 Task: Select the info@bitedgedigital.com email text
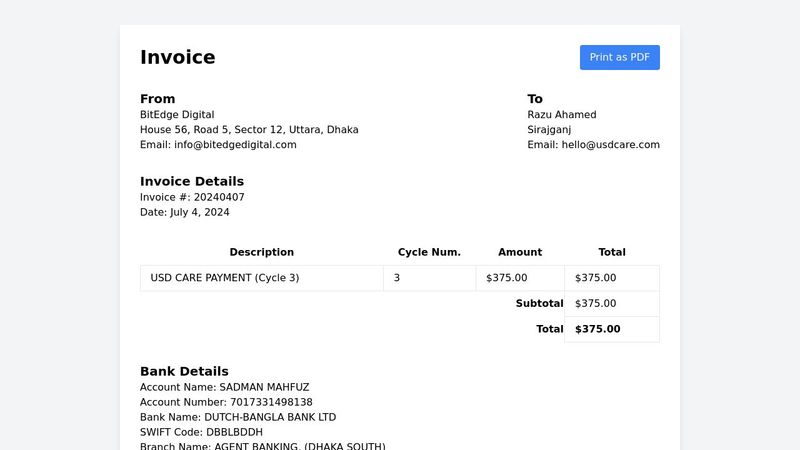pyautogui.click(x=235, y=144)
